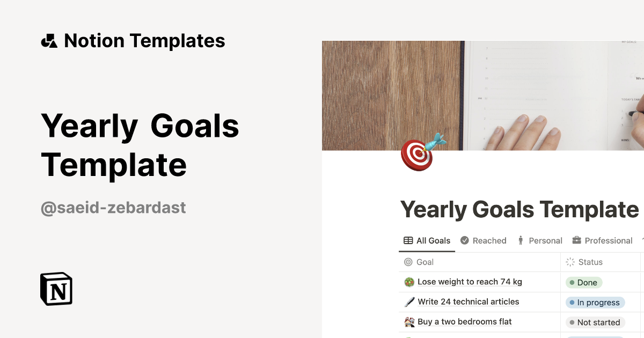
Task: Change the In progress status tag
Action: click(x=595, y=303)
